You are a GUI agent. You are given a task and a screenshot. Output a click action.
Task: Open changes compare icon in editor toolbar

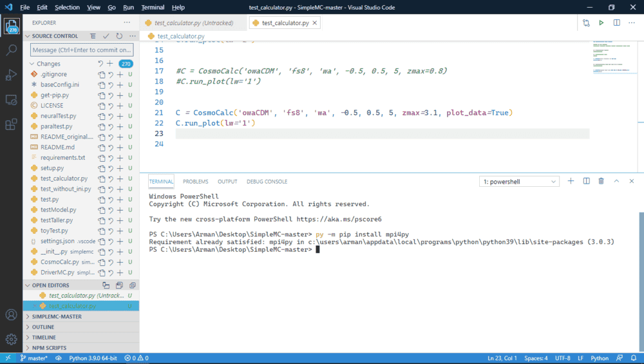point(586,23)
